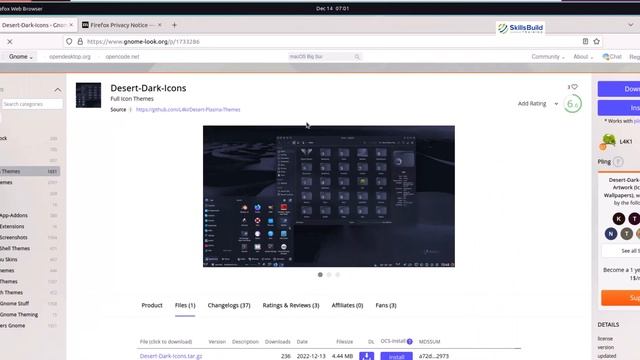Click the Date column header

pos(302,342)
